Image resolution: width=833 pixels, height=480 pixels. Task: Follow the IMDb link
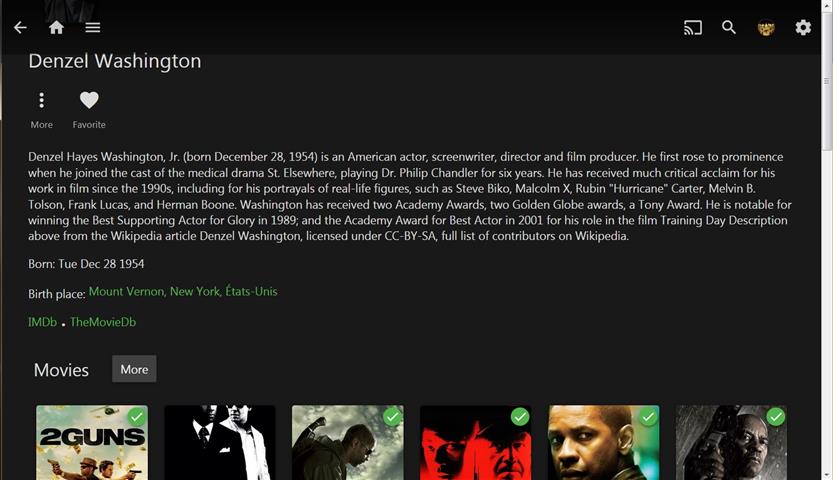pyautogui.click(x=42, y=322)
